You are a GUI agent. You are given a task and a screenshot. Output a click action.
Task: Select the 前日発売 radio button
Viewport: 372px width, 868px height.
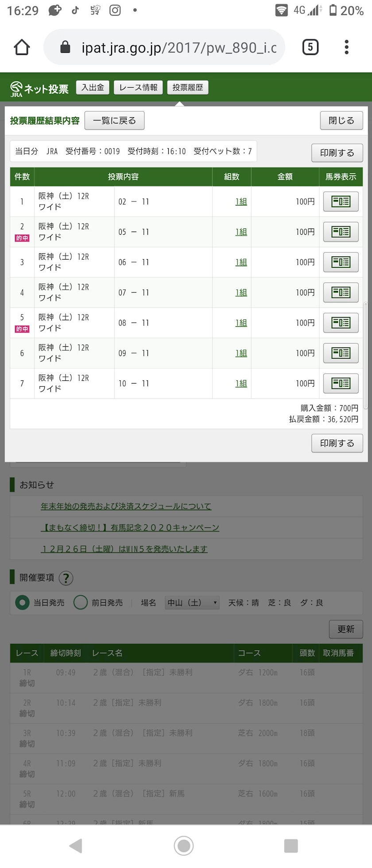click(x=81, y=603)
